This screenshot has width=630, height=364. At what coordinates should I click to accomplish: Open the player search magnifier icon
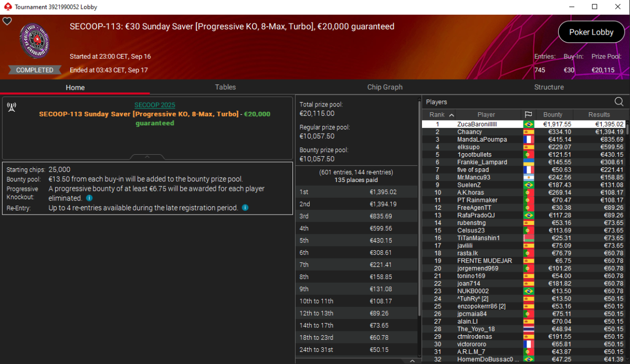pos(619,102)
